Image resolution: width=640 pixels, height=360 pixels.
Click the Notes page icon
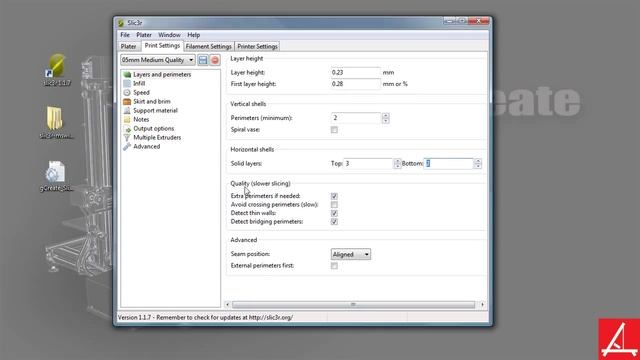127,120
